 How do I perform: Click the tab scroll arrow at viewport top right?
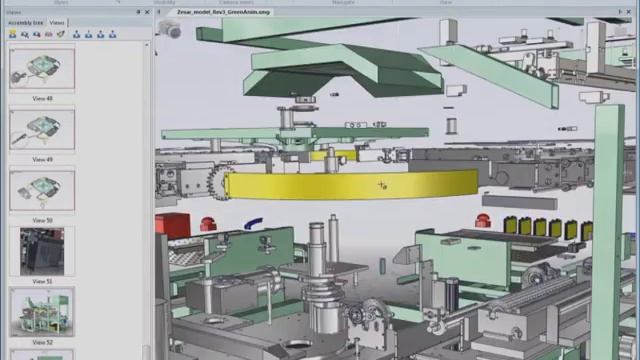tap(620, 12)
